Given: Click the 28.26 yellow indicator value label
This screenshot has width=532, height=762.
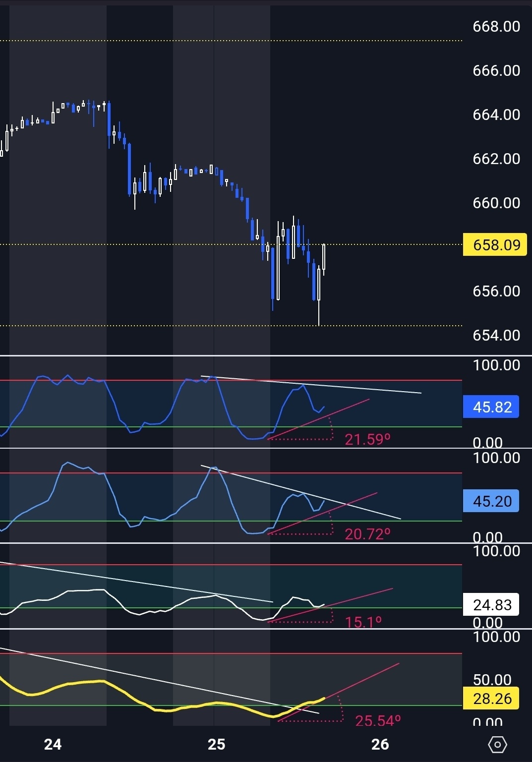Looking at the screenshot, I should point(491,699).
